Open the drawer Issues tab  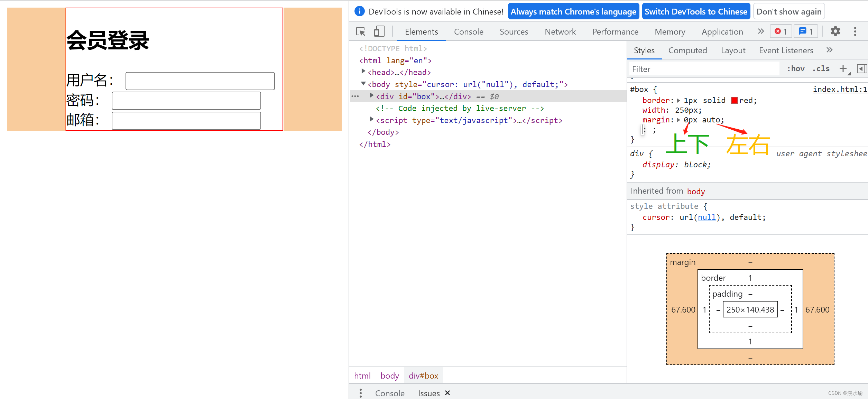(x=429, y=393)
